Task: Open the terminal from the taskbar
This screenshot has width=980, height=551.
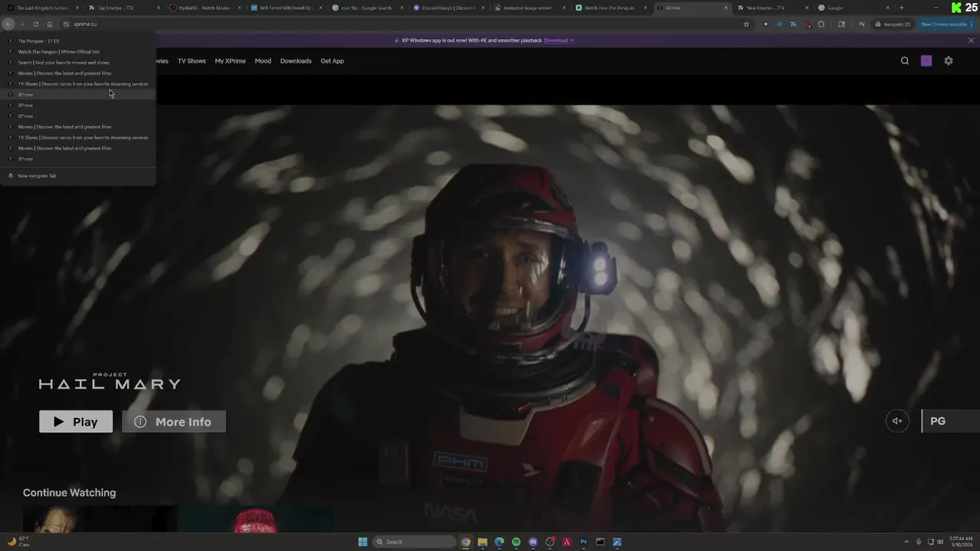Action: pyautogui.click(x=600, y=542)
